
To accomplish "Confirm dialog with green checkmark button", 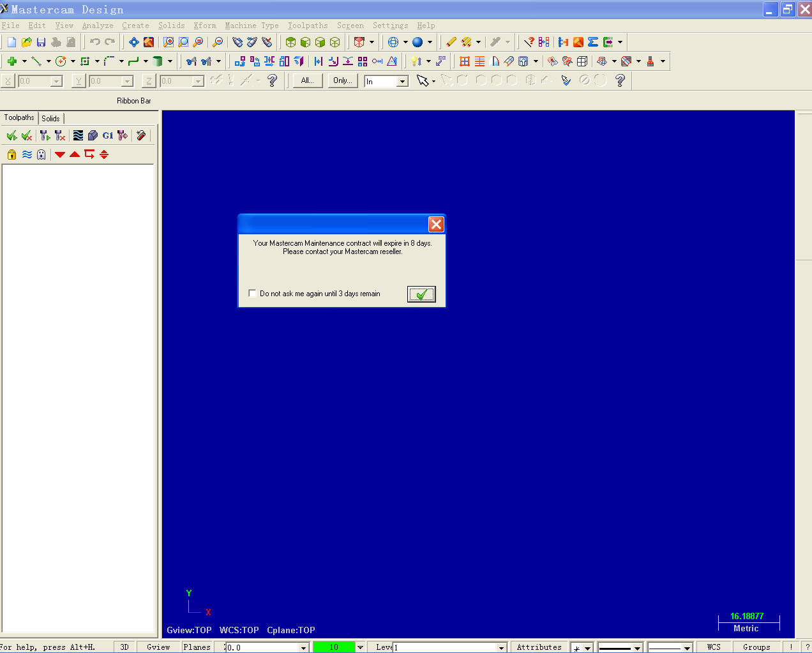I will click(x=421, y=294).
